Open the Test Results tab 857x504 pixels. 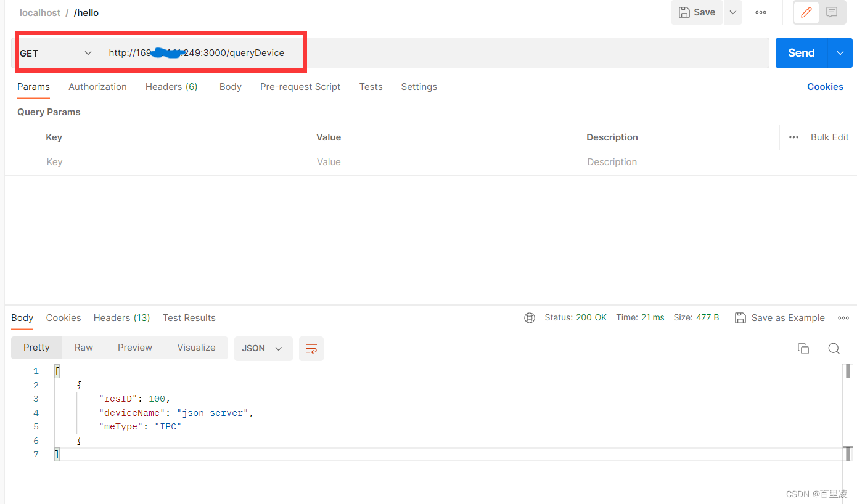[x=189, y=318]
